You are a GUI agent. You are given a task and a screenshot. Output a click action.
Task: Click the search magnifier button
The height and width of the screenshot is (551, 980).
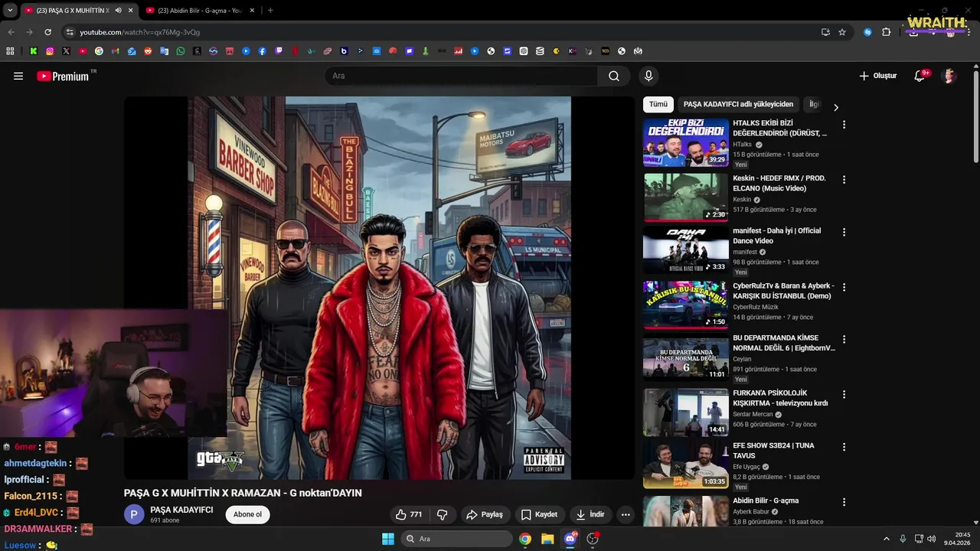pyautogui.click(x=614, y=76)
